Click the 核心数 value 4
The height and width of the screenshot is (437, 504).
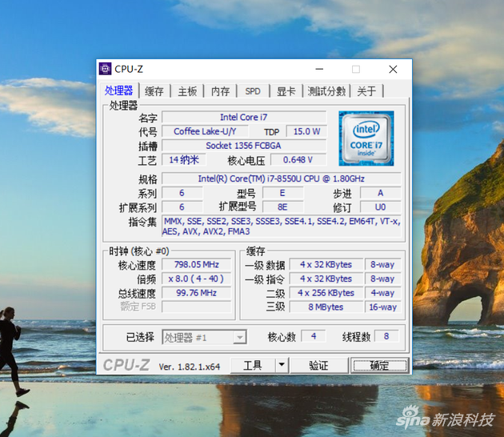tap(314, 336)
